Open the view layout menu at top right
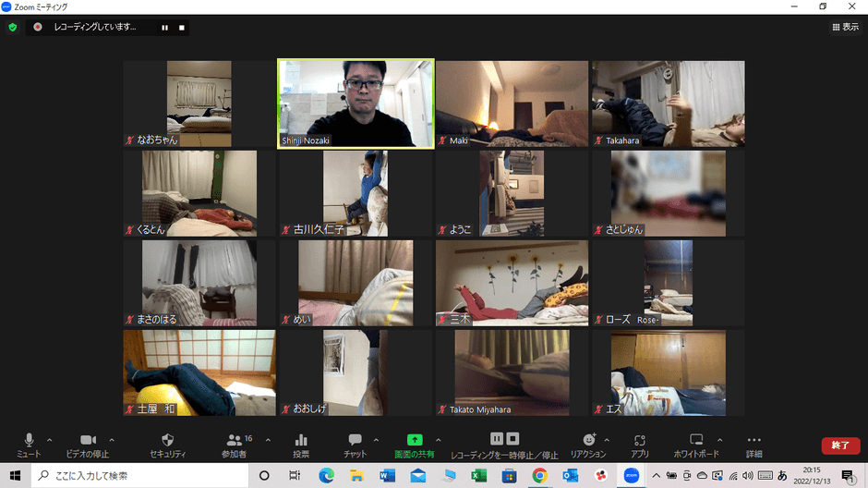This screenshot has height=488, width=868. 845,27
